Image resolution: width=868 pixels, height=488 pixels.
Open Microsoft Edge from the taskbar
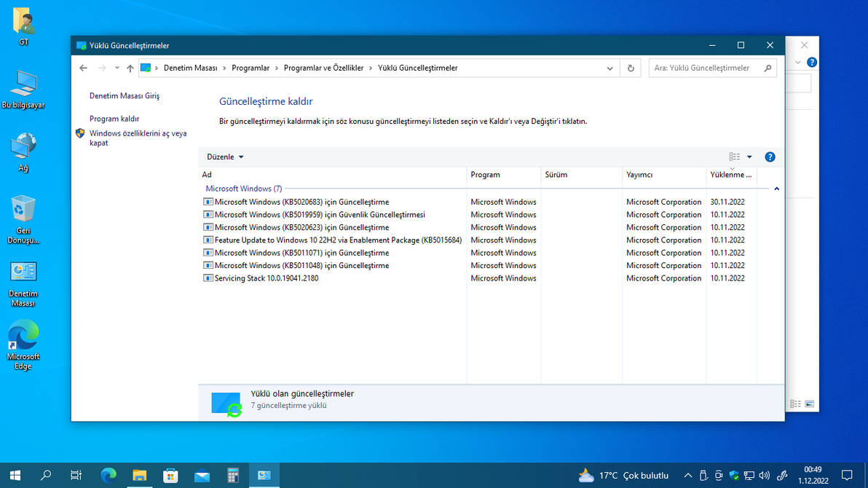[x=108, y=475]
